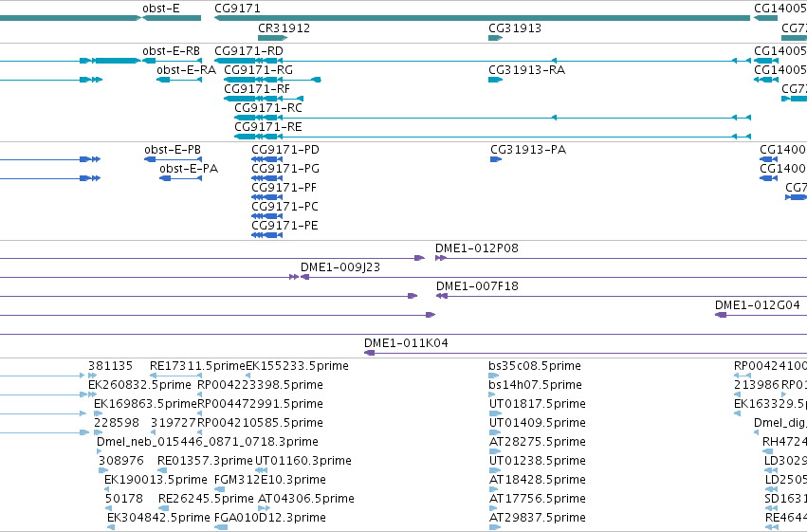
Task: Click the 319727 EST label
Action: click(174, 424)
